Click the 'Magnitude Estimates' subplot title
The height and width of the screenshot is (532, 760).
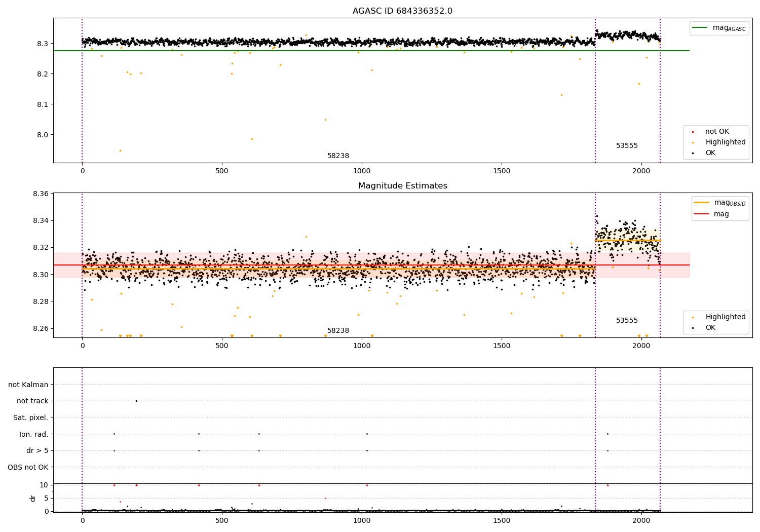pos(402,186)
